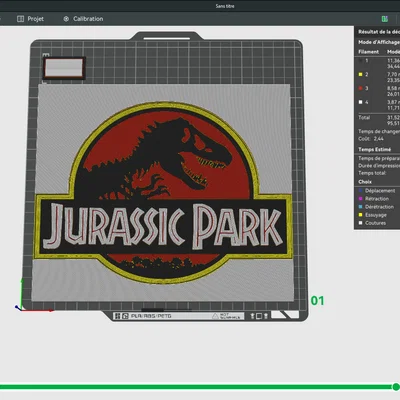
Task: Select filament 1 black color swatch
Action: 360,61
